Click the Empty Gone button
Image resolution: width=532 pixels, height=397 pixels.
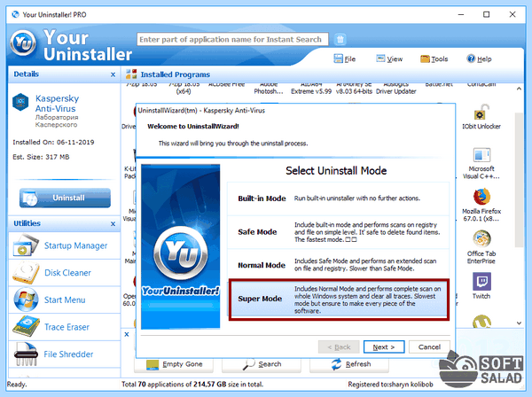point(175,365)
